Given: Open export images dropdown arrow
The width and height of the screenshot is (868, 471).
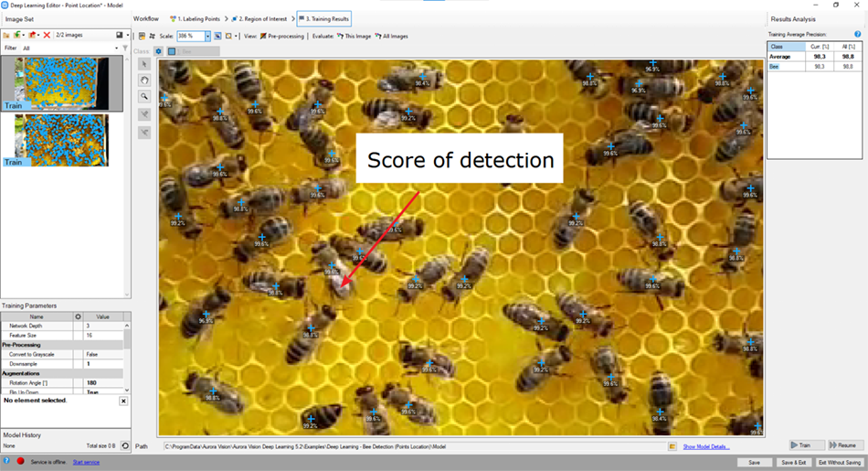Looking at the screenshot, I should 38,35.
